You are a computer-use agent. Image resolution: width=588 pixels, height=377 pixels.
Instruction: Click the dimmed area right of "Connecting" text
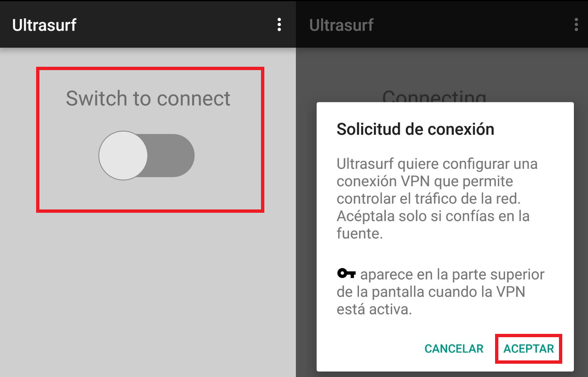535,83
